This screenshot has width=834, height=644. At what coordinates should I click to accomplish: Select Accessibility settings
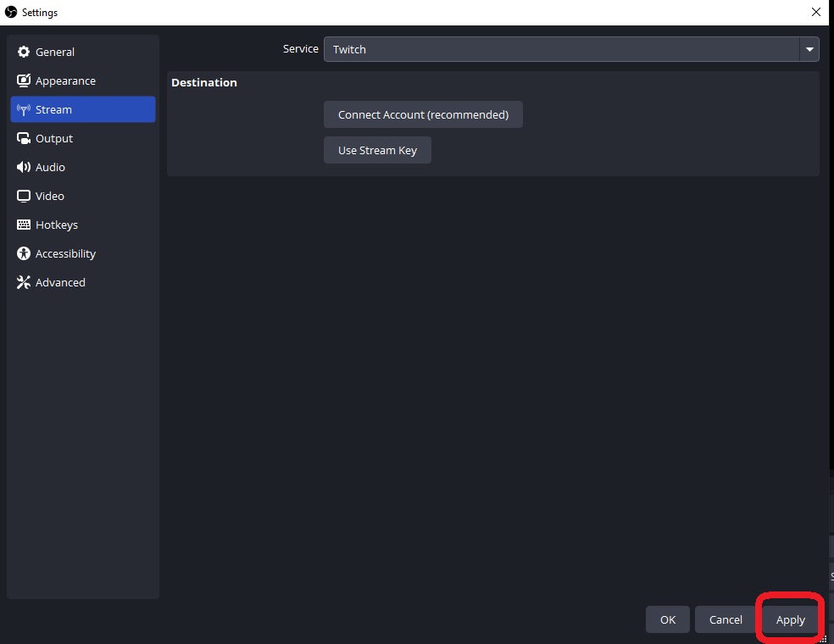click(x=83, y=253)
